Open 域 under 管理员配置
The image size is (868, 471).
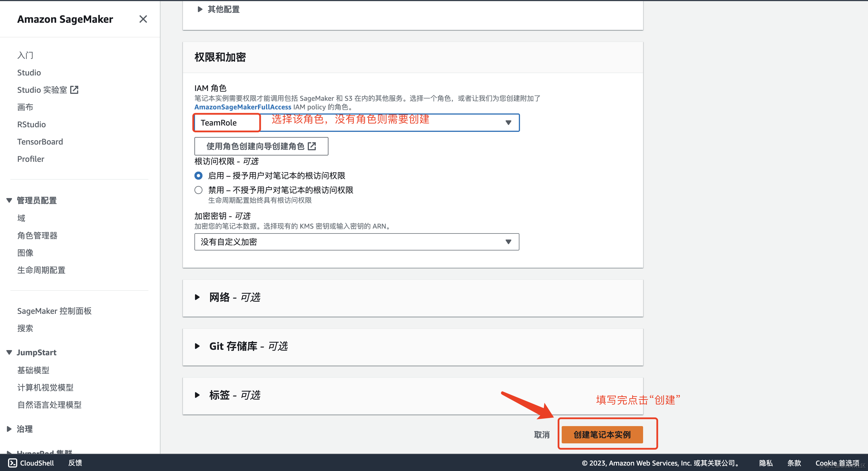(x=21, y=218)
